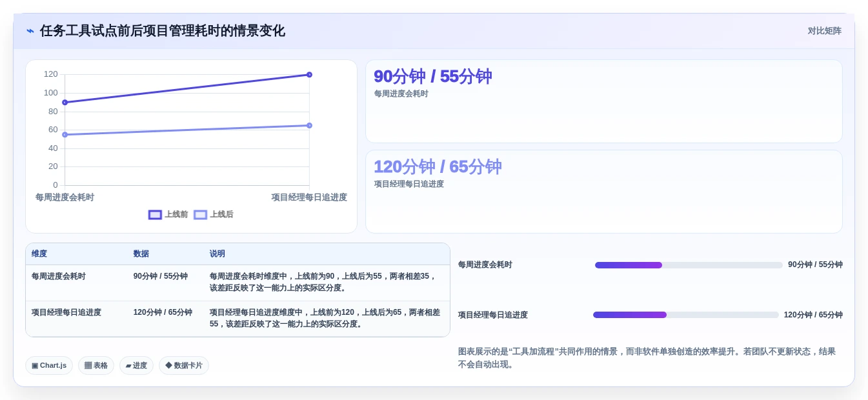The height and width of the screenshot is (400, 868).
Task: Click the lightning icon beside the title
Action: tap(30, 31)
